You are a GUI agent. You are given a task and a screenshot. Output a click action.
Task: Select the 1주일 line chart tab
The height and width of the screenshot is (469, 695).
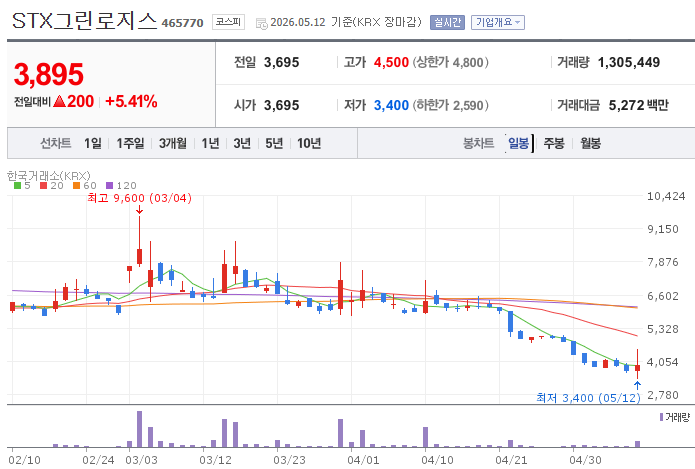click(x=130, y=143)
